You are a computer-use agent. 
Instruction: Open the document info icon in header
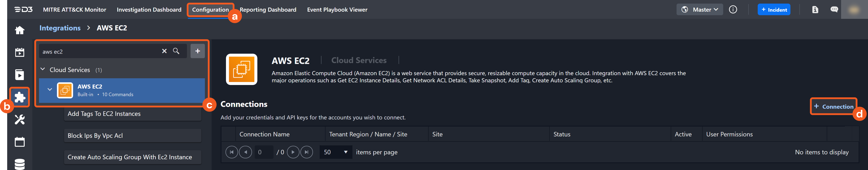tap(815, 9)
